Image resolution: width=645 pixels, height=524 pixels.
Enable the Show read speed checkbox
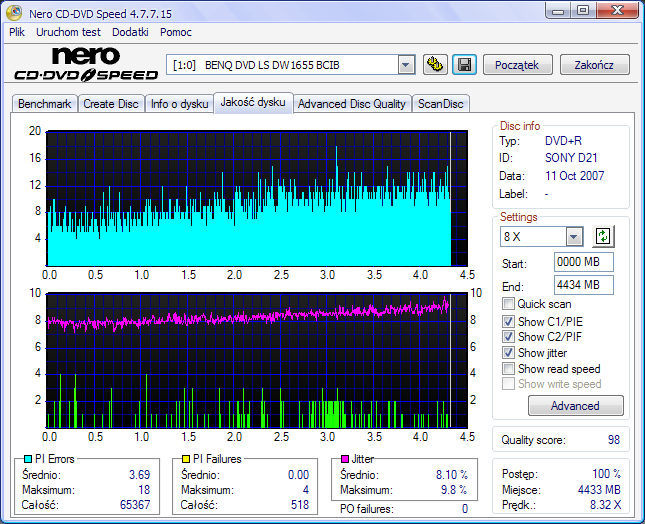coord(508,368)
